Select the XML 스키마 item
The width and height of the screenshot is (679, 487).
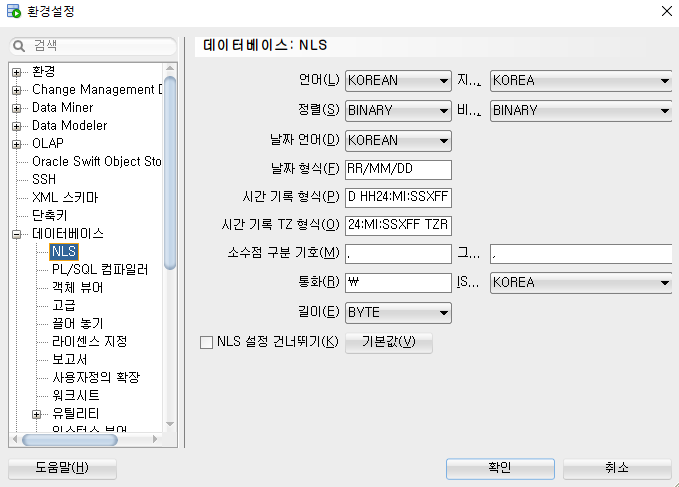(x=65, y=197)
